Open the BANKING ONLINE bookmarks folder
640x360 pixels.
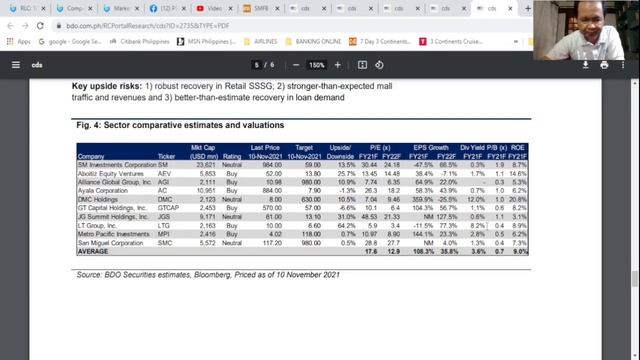tap(313, 41)
